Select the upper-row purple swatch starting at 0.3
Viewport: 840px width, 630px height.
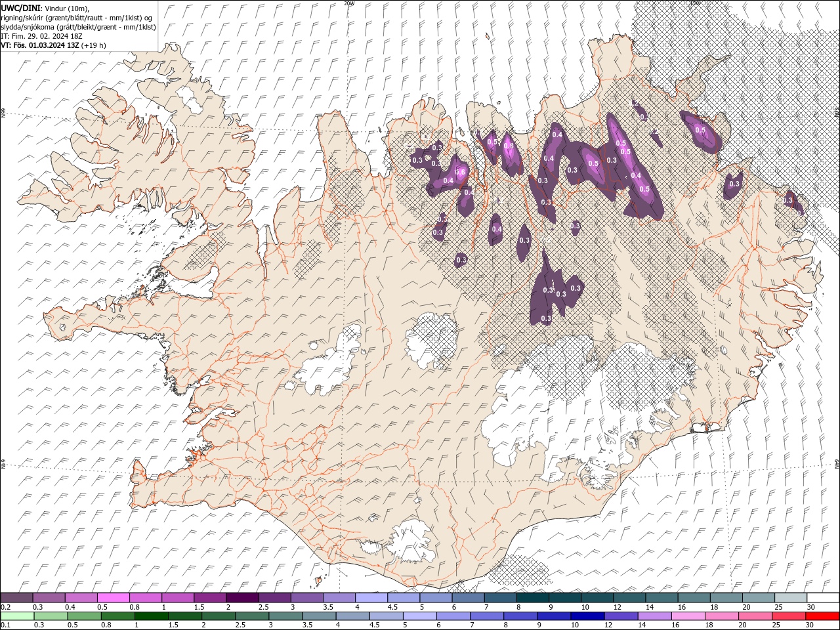point(49,598)
